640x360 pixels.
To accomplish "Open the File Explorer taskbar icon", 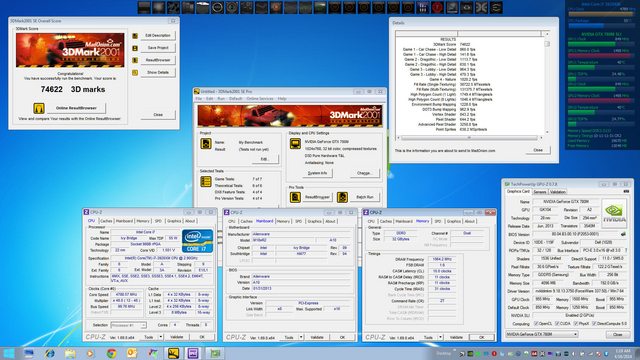I will tap(70, 353).
